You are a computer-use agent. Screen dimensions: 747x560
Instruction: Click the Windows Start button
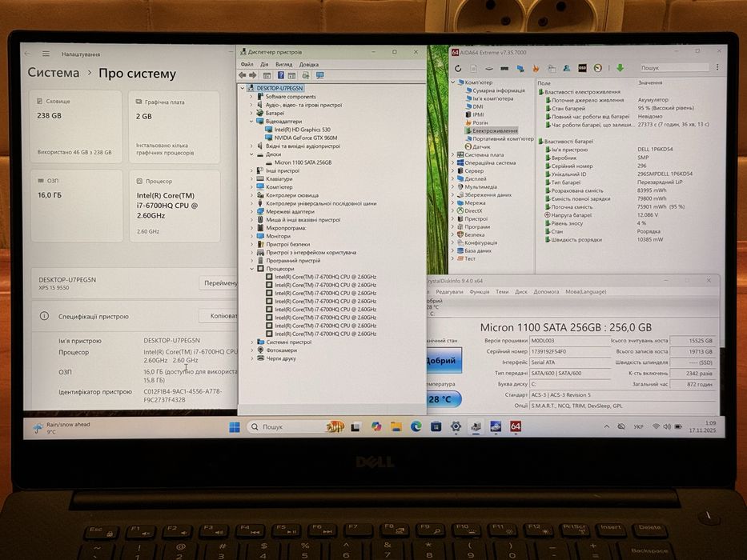point(235,427)
